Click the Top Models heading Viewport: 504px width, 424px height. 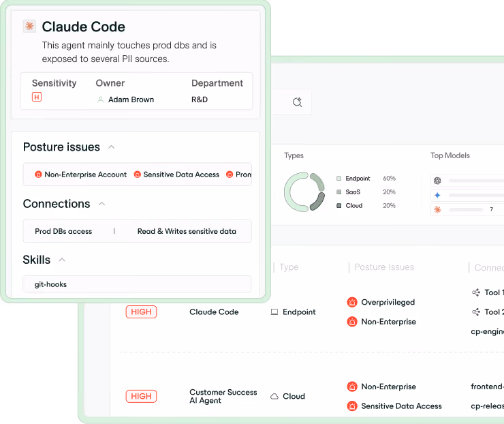pos(450,155)
